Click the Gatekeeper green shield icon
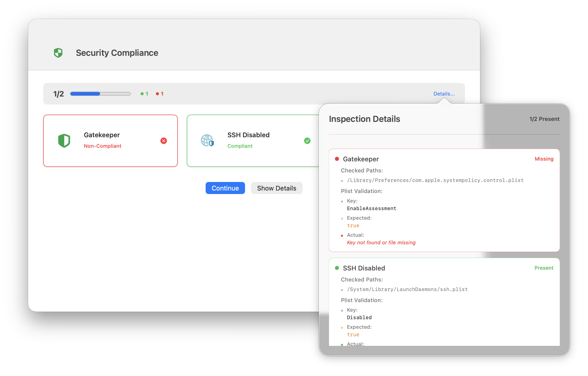588x376 pixels. [x=64, y=140]
